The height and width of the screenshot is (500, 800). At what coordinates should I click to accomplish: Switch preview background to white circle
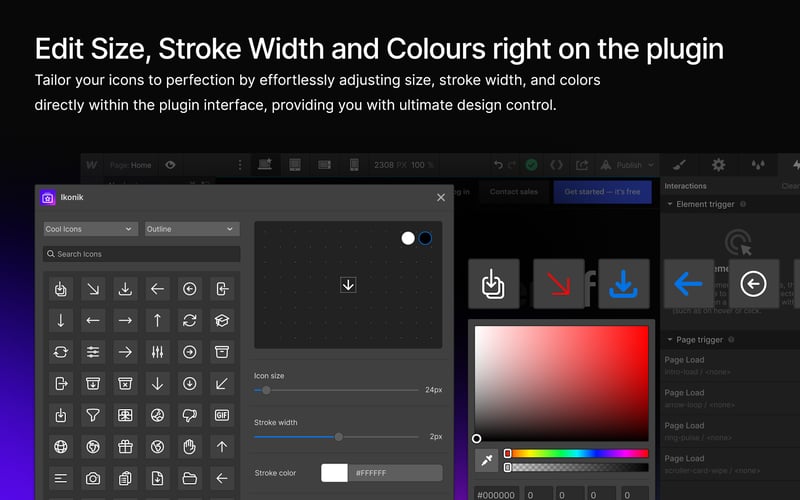pyautogui.click(x=408, y=238)
